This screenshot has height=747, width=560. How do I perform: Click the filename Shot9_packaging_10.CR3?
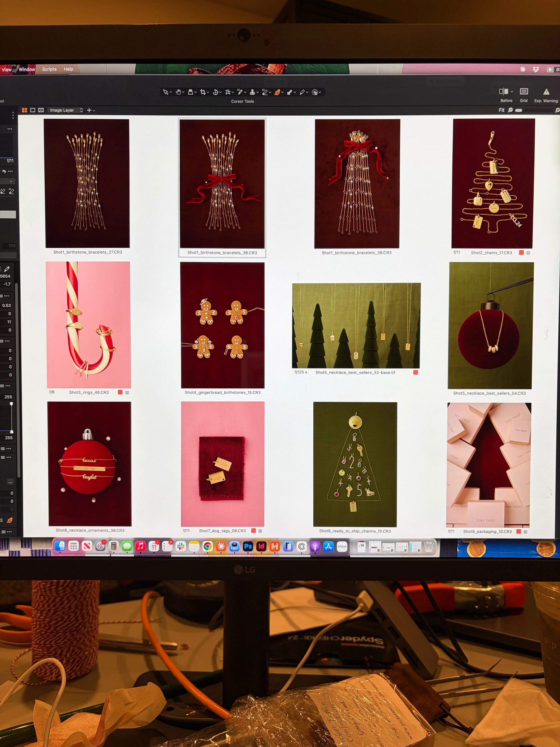pos(487,532)
